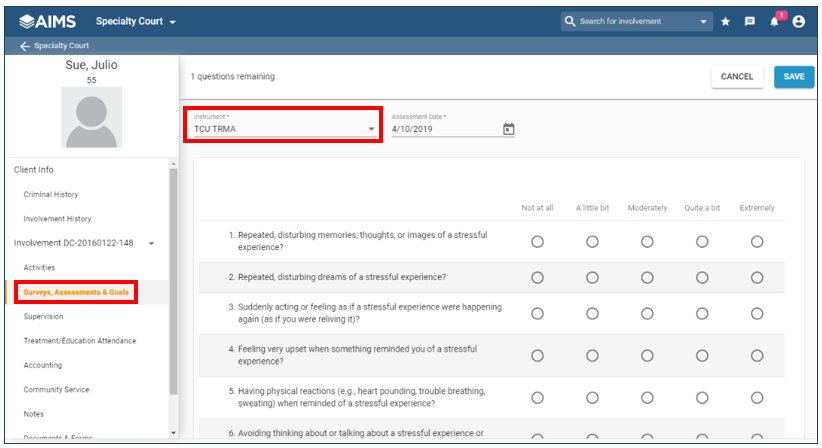
Task: Click the back arrow to Specialty Court
Action: [x=24, y=46]
